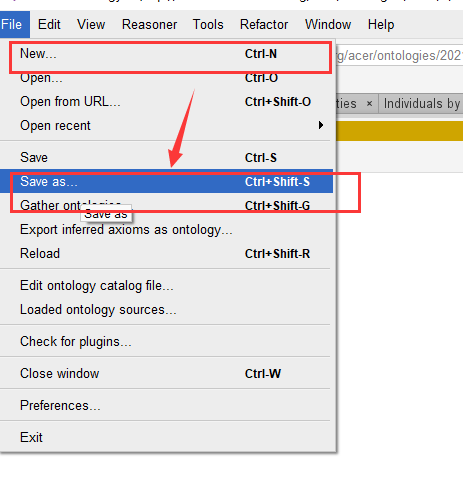The width and height of the screenshot is (463, 485).
Task: Select Open from URL... entry
Action: [x=166, y=102]
